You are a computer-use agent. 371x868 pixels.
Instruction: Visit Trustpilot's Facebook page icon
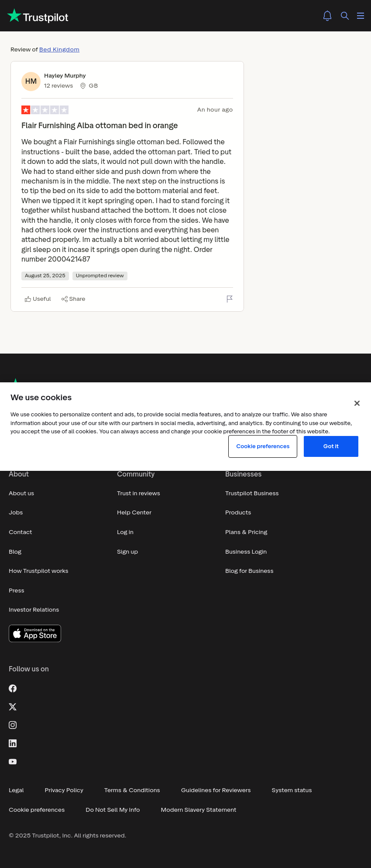pyautogui.click(x=13, y=688)
